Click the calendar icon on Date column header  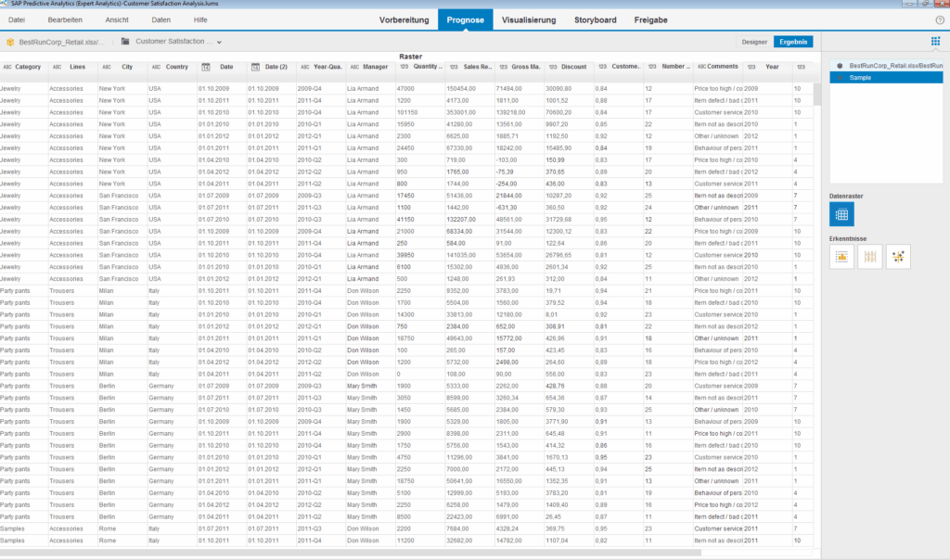tap(206, 67)
